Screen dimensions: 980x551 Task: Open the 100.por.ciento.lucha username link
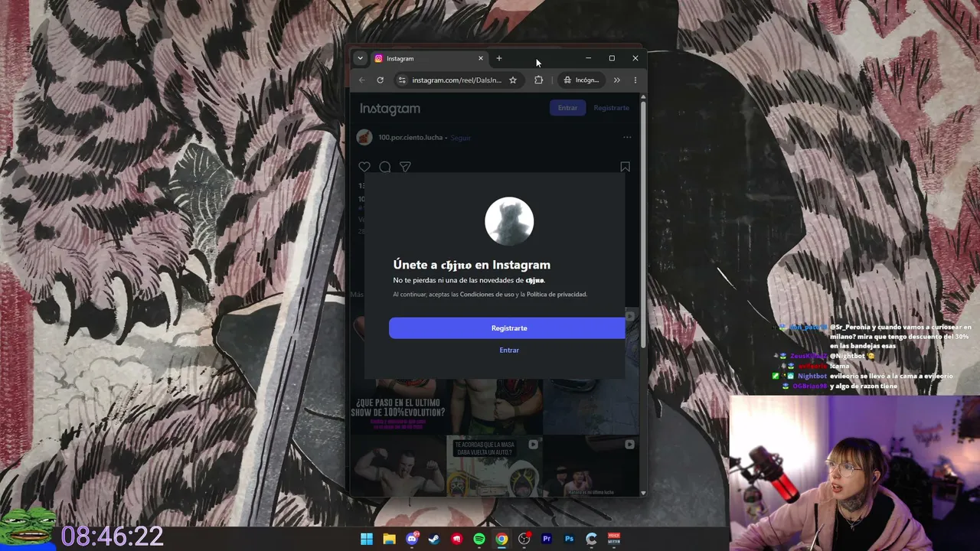pyautogui.click(x=410, y=138)
